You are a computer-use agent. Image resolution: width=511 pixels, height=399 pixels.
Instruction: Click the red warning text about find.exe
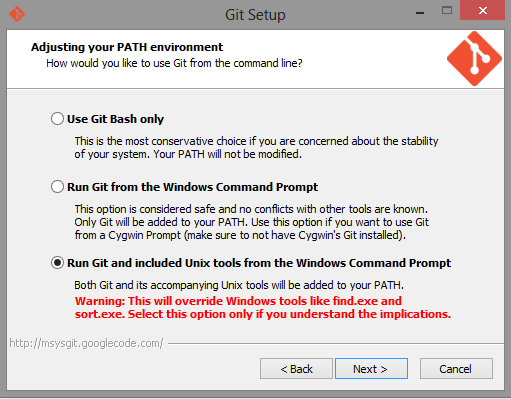click(263, 307)
